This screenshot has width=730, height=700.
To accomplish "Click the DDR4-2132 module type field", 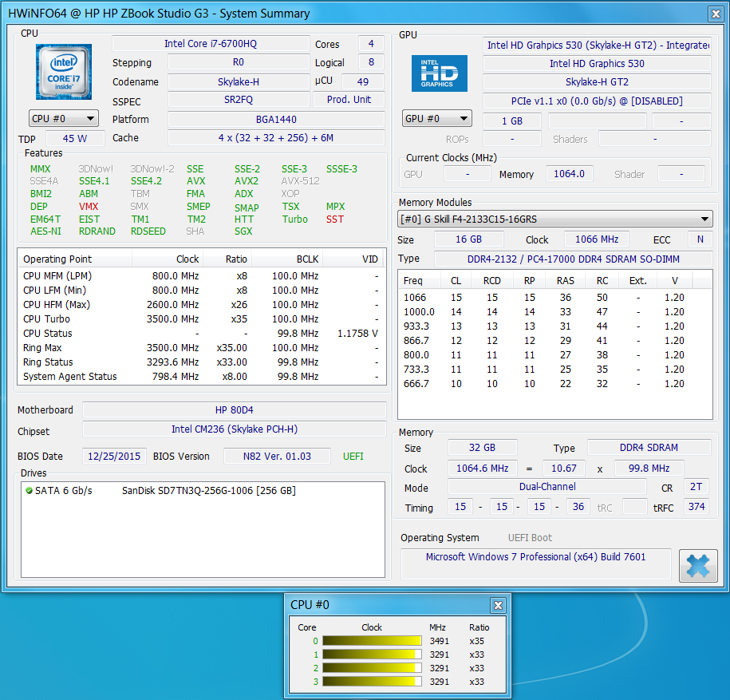I will pyautogui.click(x=573, y=259).
